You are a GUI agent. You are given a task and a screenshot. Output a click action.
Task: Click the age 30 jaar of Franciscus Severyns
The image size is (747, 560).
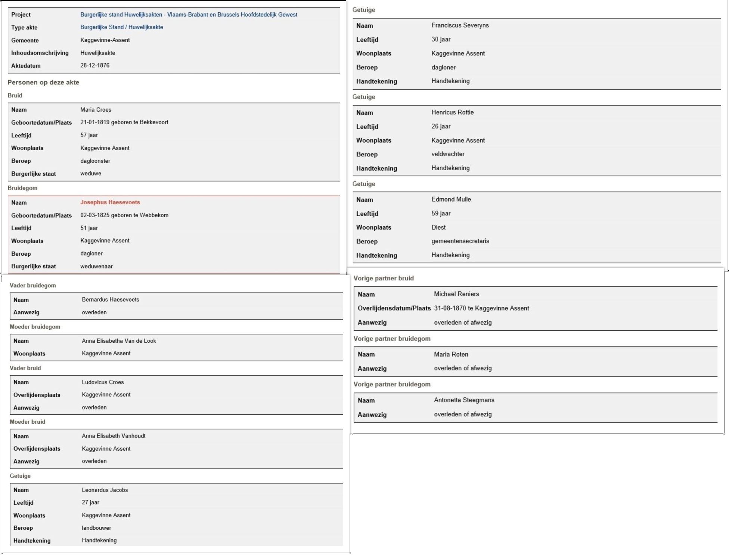coord(441,40)
